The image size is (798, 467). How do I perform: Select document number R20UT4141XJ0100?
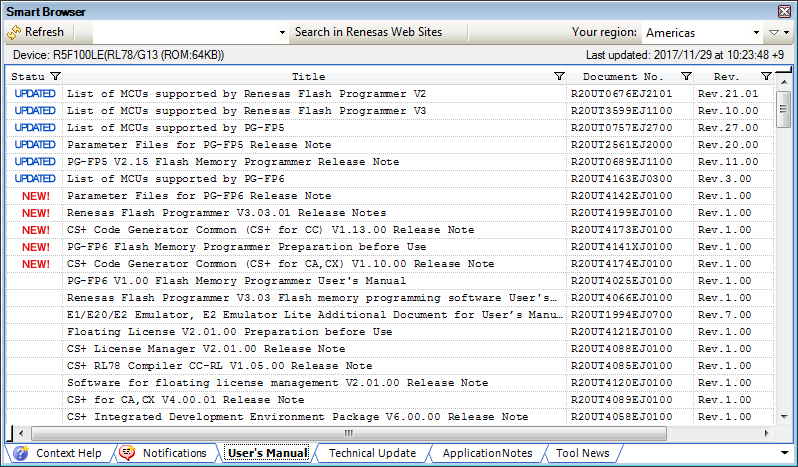621,247
